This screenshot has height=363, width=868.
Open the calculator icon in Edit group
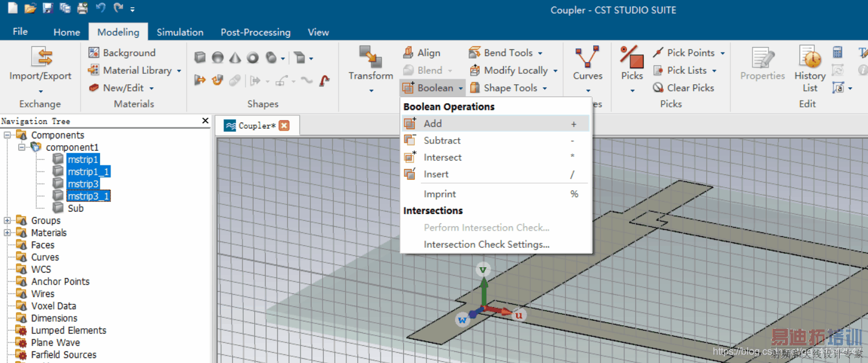(x=837, y=52)
